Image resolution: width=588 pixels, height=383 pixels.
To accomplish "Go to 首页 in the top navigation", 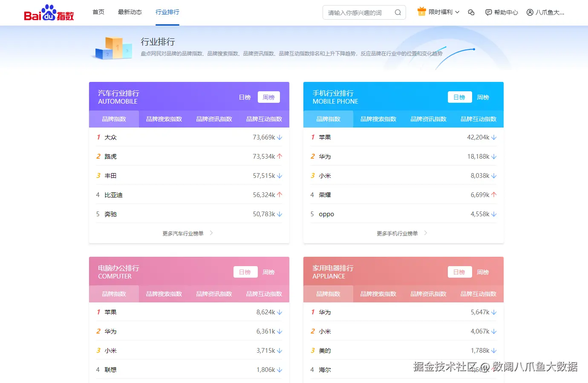I will pyautogui.click(x=98, y=12).
